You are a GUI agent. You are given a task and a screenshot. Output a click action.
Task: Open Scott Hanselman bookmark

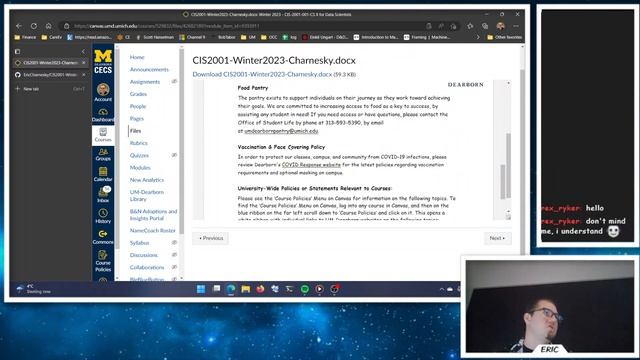[x=155, y=37]
